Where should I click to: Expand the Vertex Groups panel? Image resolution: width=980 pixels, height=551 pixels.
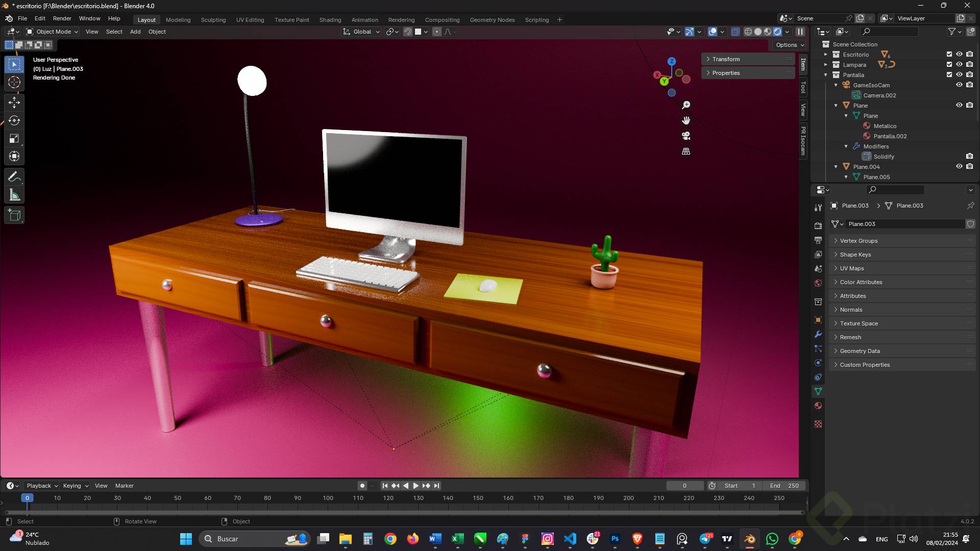859,241
